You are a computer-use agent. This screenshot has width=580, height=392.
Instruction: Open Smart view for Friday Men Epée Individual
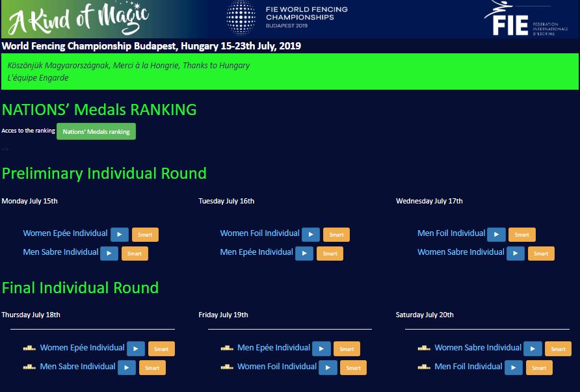(347, 348)
